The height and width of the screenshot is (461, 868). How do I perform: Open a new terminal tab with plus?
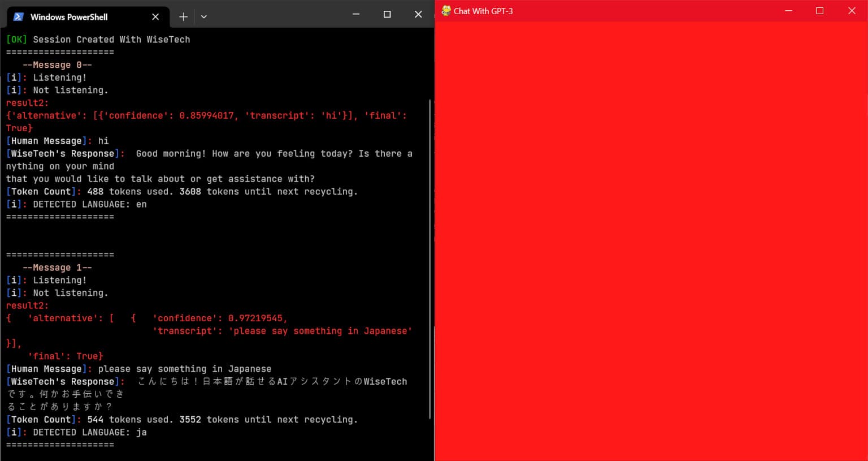click(x=183, y=16)
